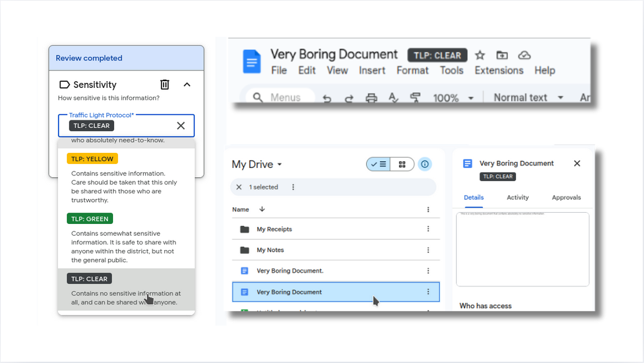Clear the 1 selected selection

(x=239, y=187)
